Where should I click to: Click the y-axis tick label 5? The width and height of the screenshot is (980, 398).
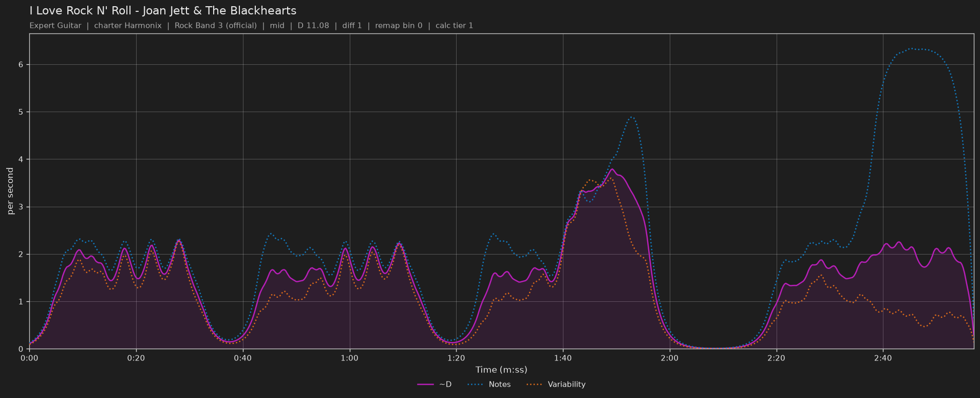[x=21, y=112]
